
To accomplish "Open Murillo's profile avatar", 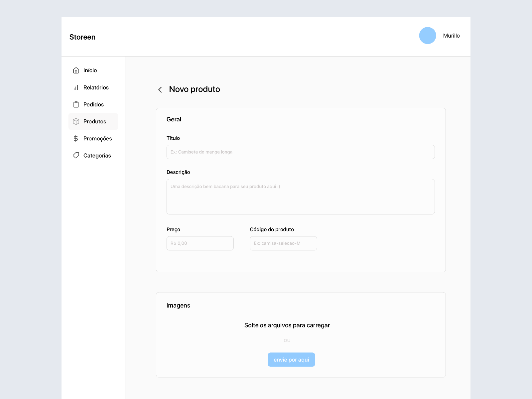I will click(428, 36).
